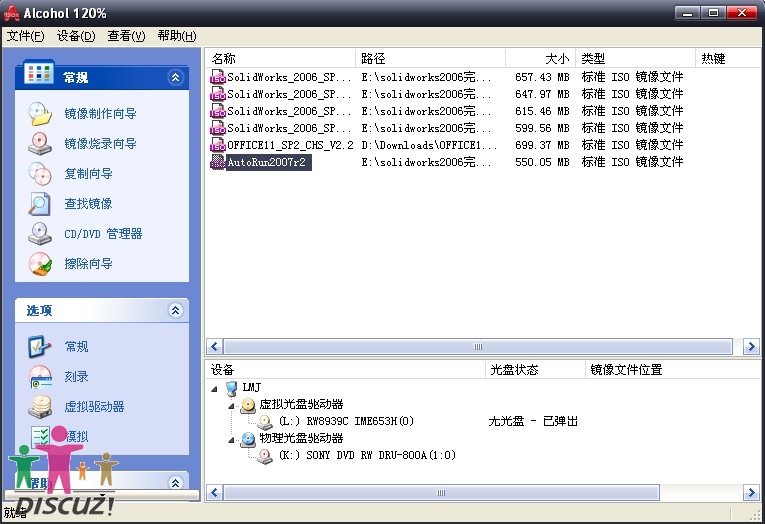Open 刻录 options link
765x524 pixels.
pos(77,377)
